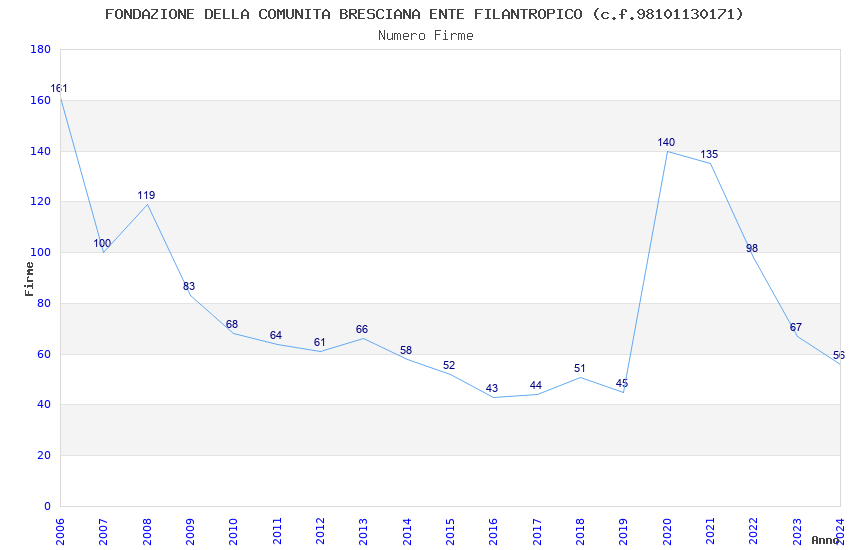Click the 98 data label for 2022

[x=752, y=248]
